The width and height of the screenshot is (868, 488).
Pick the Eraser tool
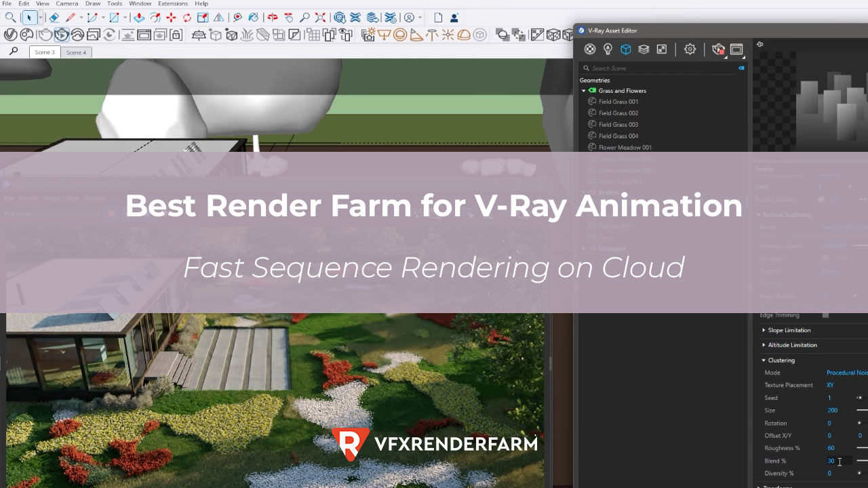[x=54, y=18]
